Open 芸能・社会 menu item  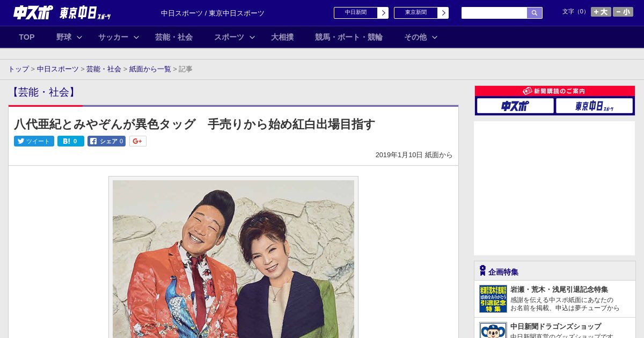[174, 37]
